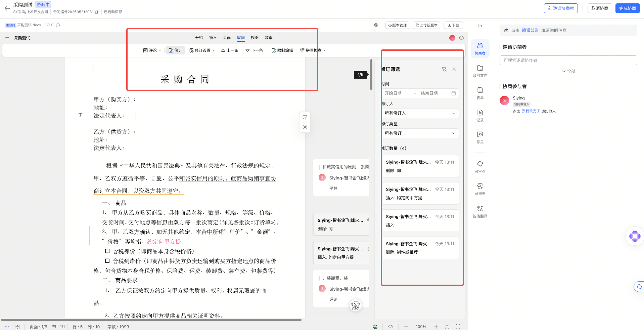
Task: Tick the 含税裸价 checkbox
Action: pos(107,251)
